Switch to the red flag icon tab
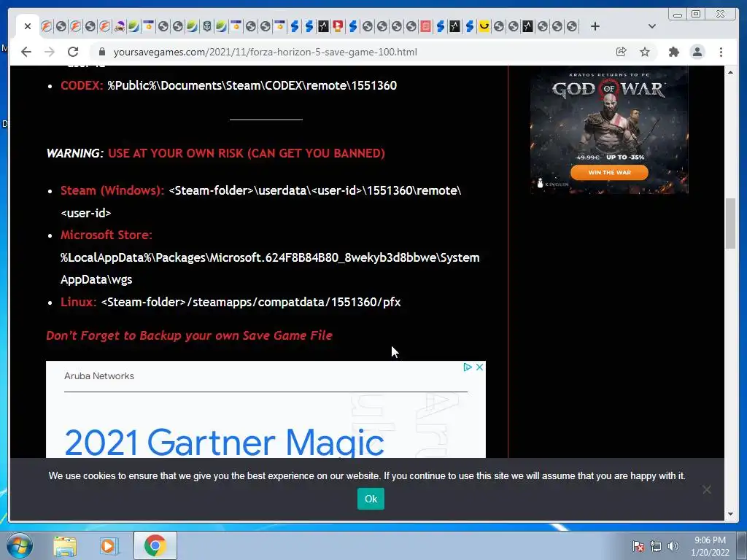The width and height of the screenshot is (747, 560). (338, 26)
